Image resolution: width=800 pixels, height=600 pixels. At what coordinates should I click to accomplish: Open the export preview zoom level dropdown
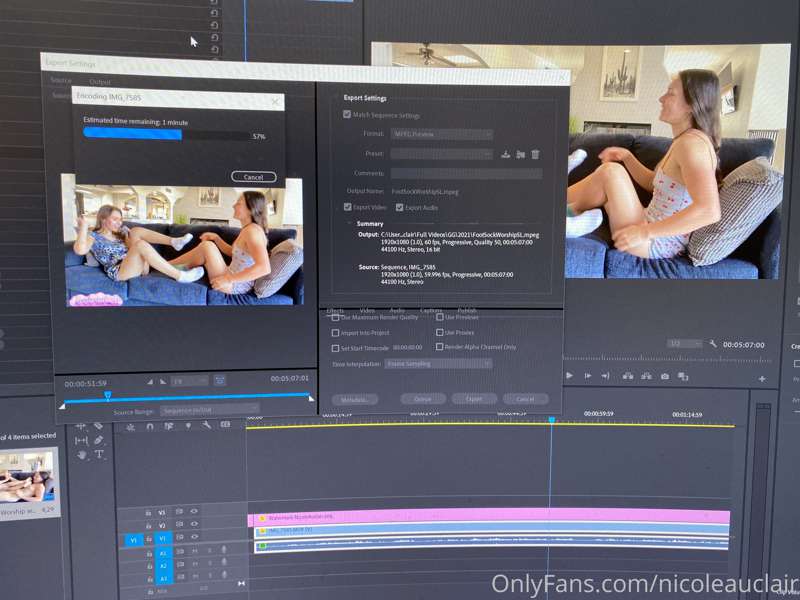click(x=189, y=381)
